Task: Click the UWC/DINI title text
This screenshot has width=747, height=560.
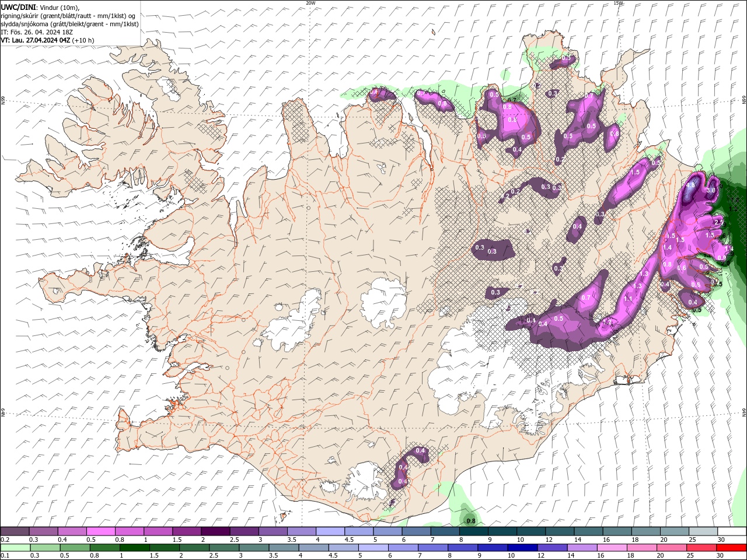Action: click(19, 7)
